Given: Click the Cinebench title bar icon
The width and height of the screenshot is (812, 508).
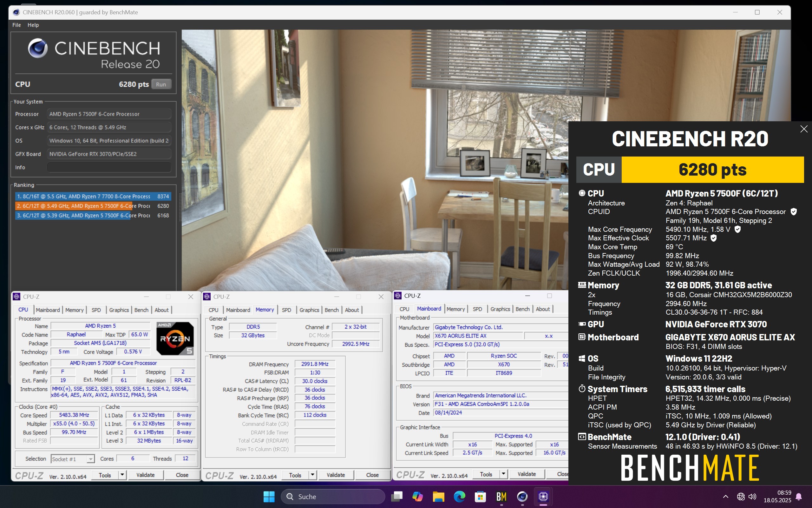Looking at the screenshot, I should tap(16, 12).
